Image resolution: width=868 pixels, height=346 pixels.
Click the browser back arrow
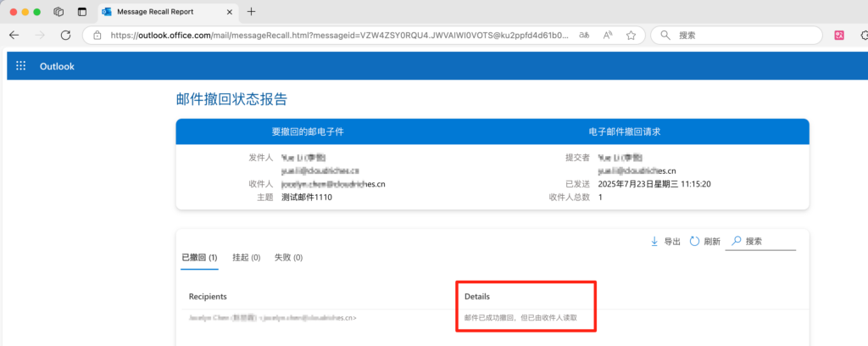14,36
